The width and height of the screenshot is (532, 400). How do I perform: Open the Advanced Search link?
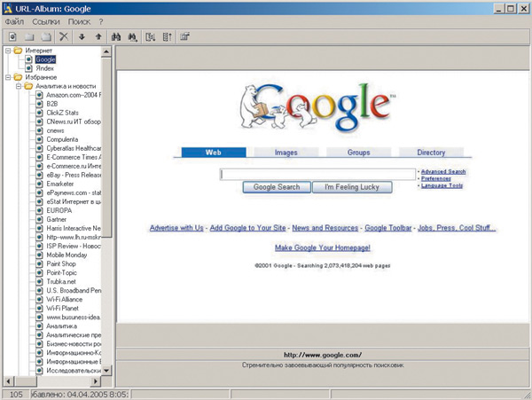[x=443, y=172]
